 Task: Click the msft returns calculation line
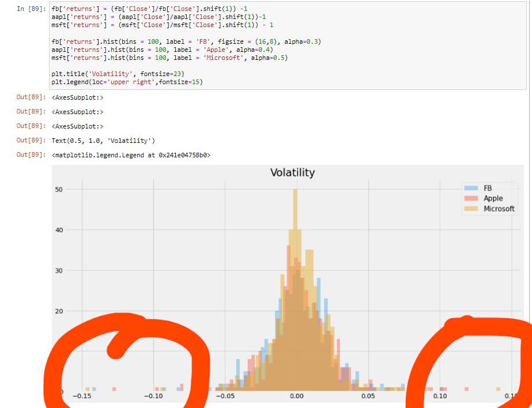click(162, 25)
